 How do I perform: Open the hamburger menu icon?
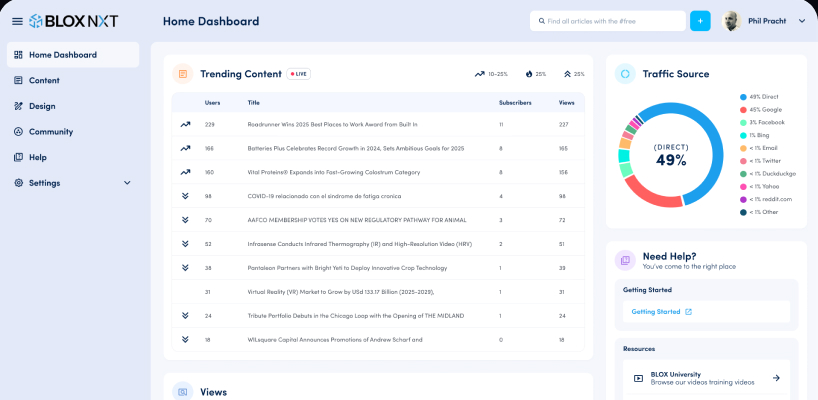[x=17, y=21]
